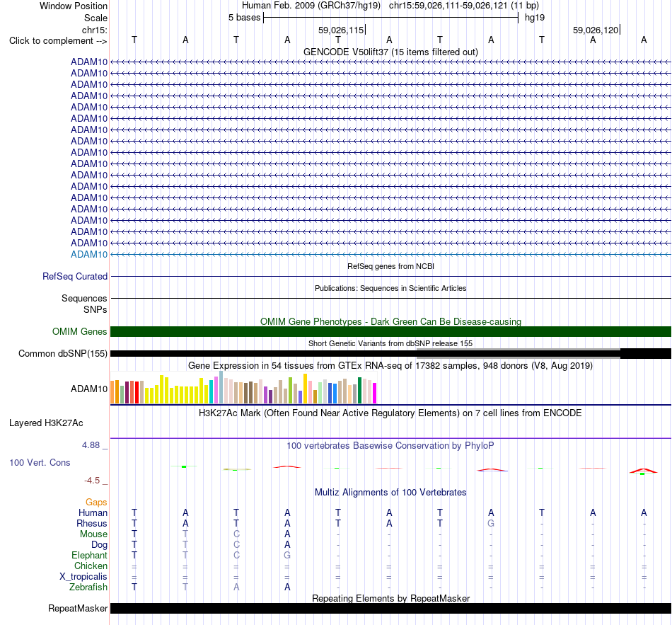Click the orange 'Gaps' label
Screen dimensions: 672x625
click(96, 503)
